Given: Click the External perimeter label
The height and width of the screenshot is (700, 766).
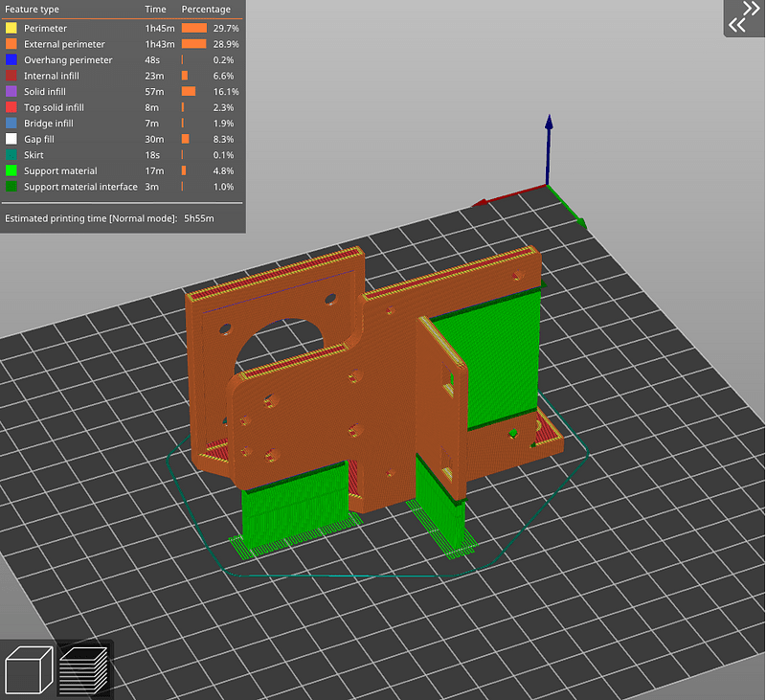Looking at the screenshot, I should click(64, 44).
